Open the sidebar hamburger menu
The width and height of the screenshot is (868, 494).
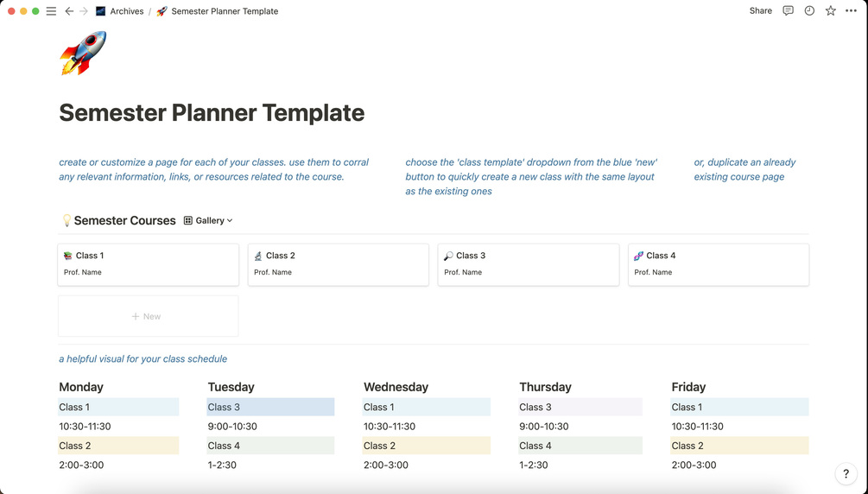tap(51, 11)
